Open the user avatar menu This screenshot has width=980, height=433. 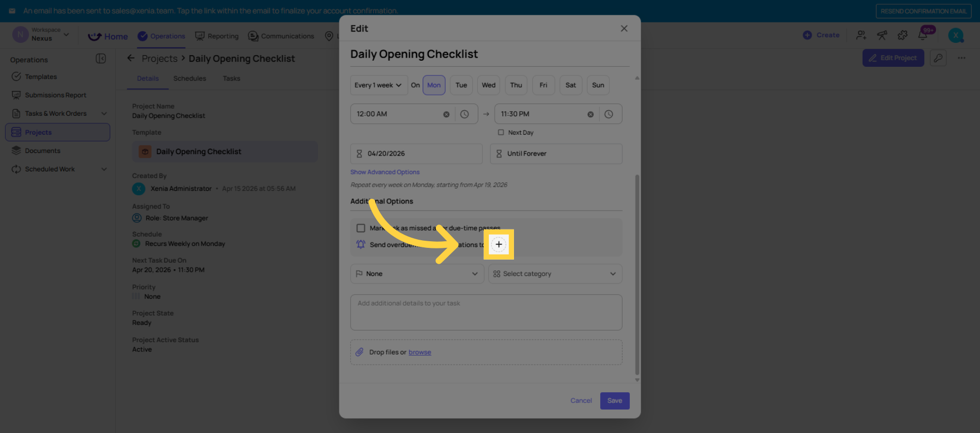point(955,35)
